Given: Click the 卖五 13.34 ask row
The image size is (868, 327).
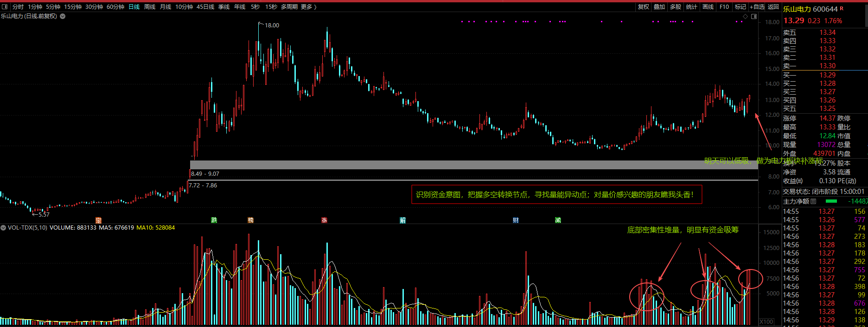Looking at the screenshot, I should tap(810, 32).
